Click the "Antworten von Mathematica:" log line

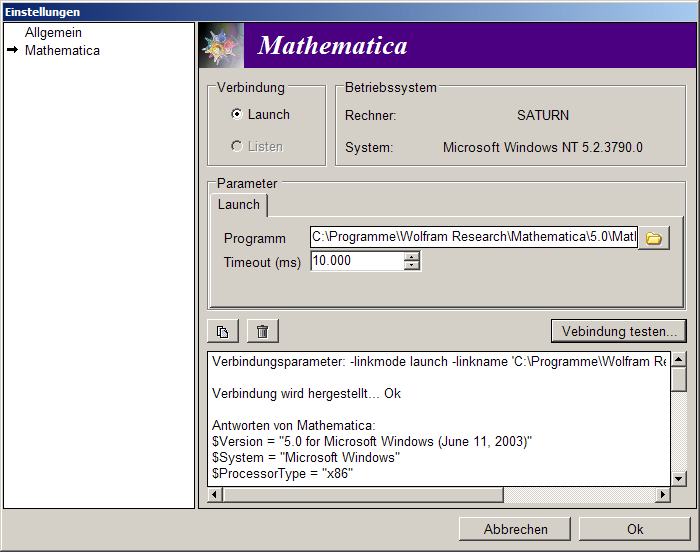[294, 425]
